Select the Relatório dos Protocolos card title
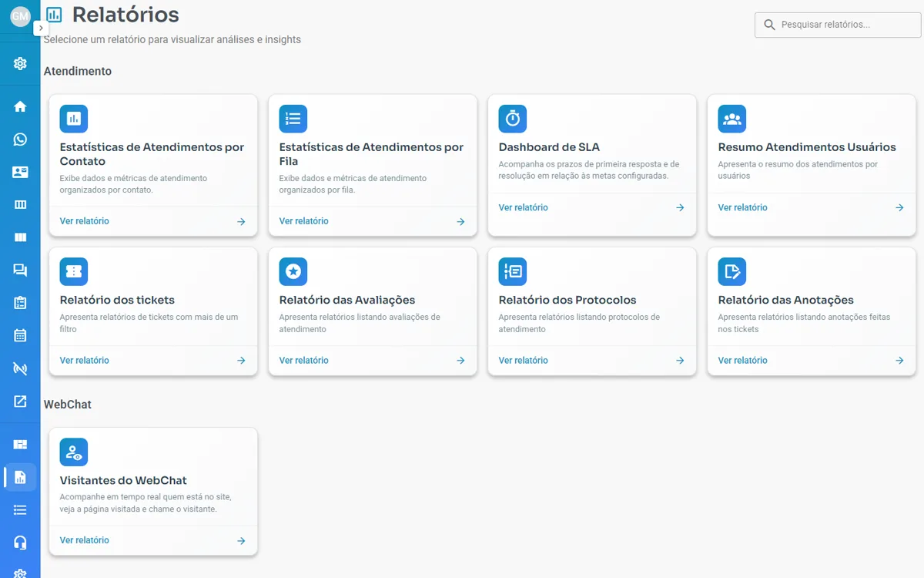This screenshot has width=924, height=578. [x=567, y=300]
